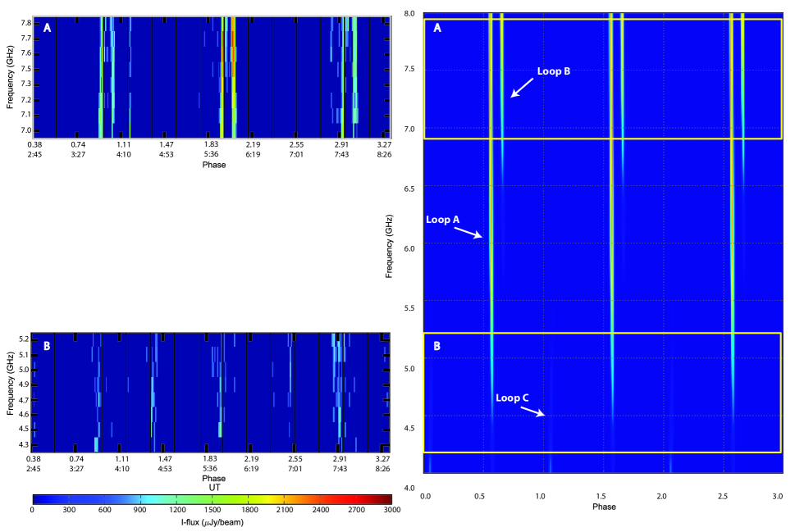The image size is (795, 532).
Task: Click the "0.0" phase tick on right plot
Action: coord(425,497)
